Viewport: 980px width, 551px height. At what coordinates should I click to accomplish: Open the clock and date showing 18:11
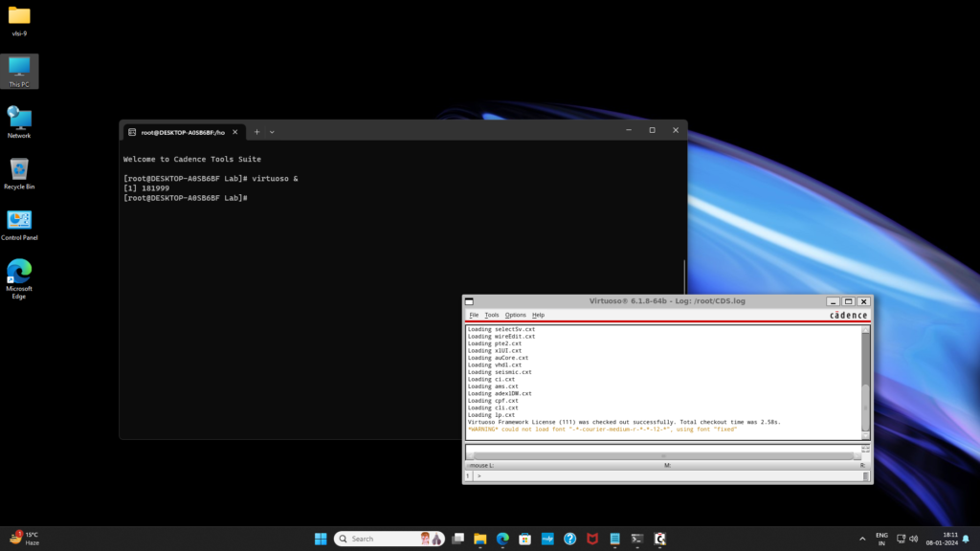click(x=942, y=539)
